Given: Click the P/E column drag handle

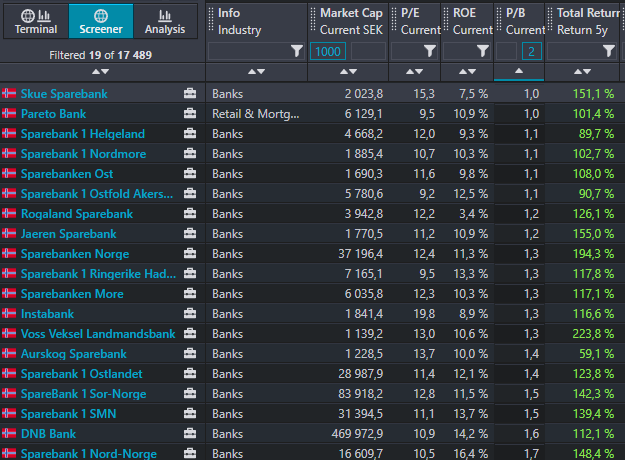Looking at the screenshot, I should tap(394, 21).
